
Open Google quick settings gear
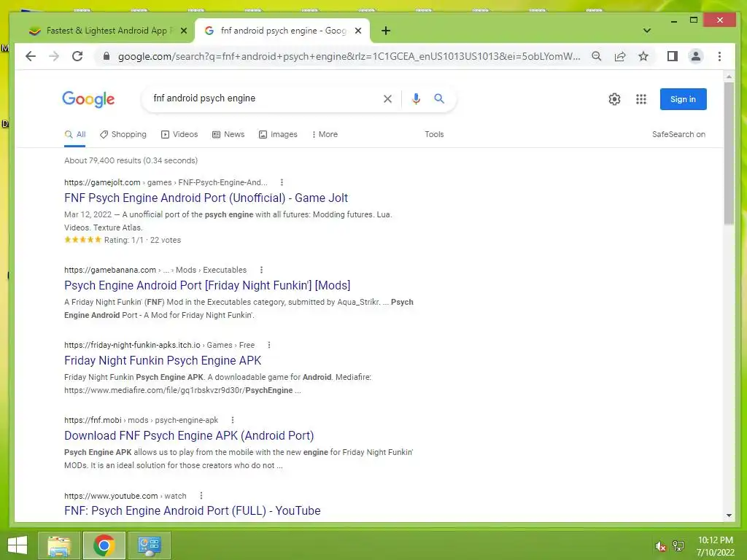pyautogui.click(x=614, y=99)
